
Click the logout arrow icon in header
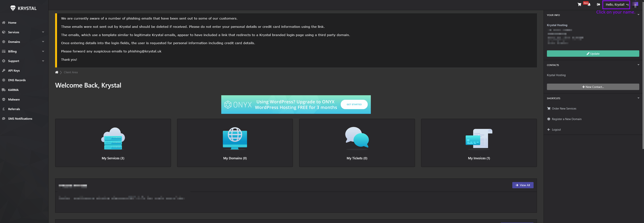coord(598,5)
